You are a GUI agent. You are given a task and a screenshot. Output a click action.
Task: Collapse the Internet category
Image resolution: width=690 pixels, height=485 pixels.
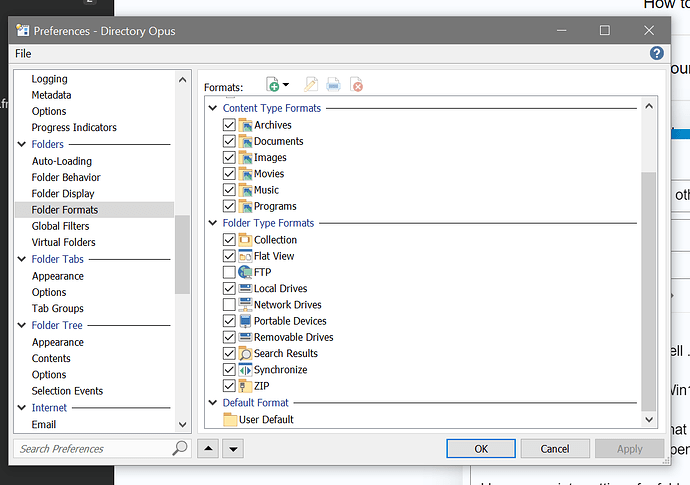tap(22, 408)
